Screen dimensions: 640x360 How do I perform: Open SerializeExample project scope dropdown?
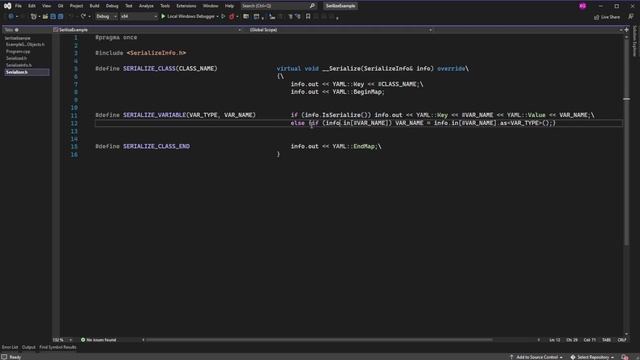click(x=147, y=30)
